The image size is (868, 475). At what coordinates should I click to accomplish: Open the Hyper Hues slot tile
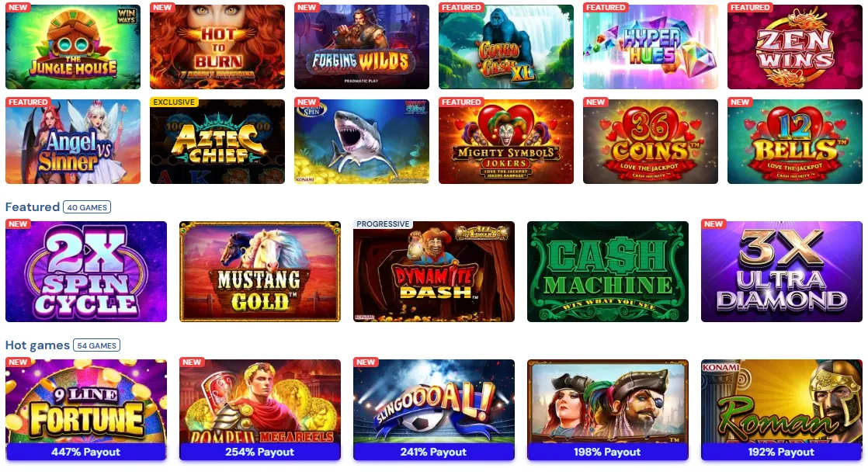tap(651, 47)
